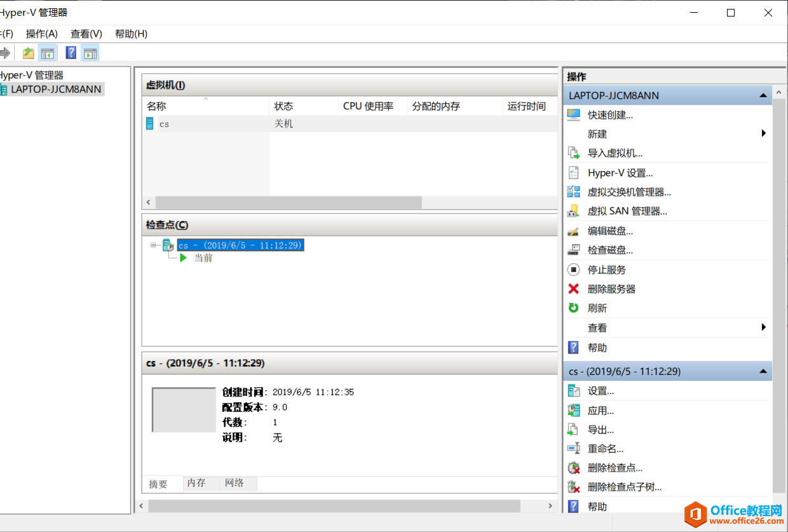Click the 运行时间 column header
The width and height of the screenshot is (788, 532).
tap(530, 106)
